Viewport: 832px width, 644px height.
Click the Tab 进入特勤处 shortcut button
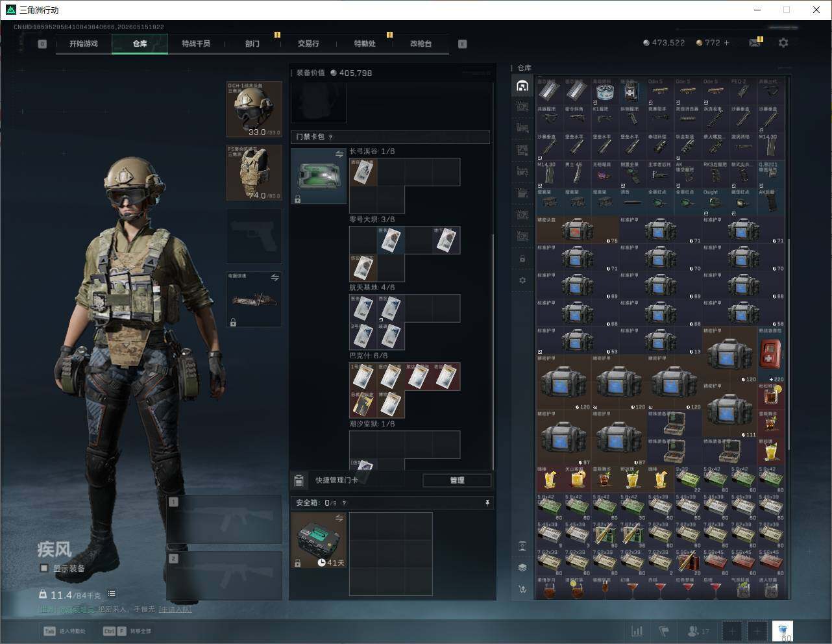pyautogui.click(x=64, y=631)
